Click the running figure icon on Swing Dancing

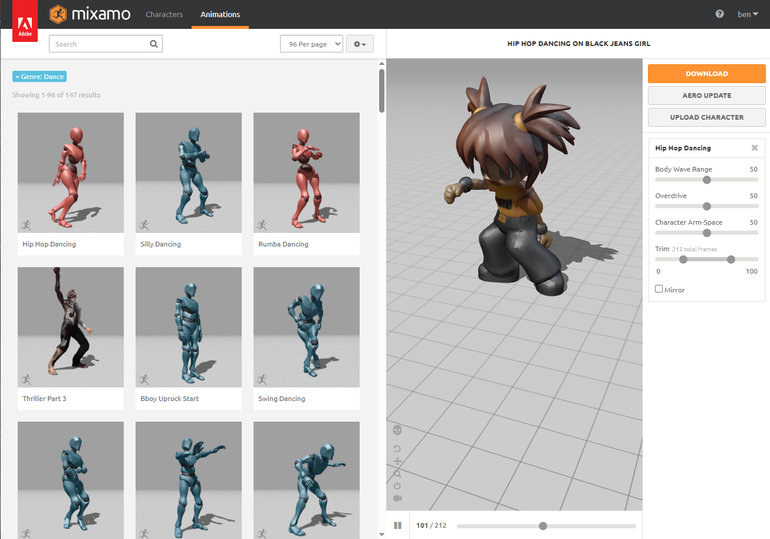(x=262, y=379)
